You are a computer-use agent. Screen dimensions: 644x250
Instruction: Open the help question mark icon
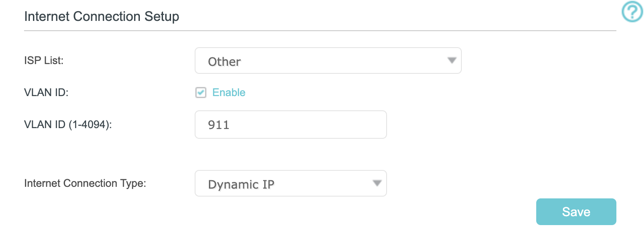[x=632, y=12]
